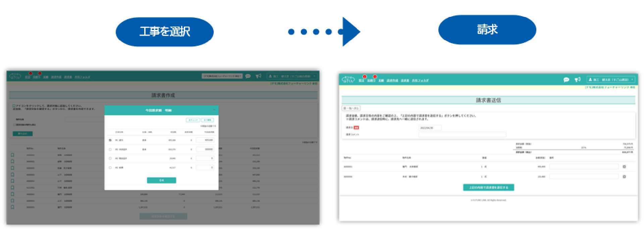
Task: Check the second row checkbox in 明細 dialog
Action: (110, 149)
